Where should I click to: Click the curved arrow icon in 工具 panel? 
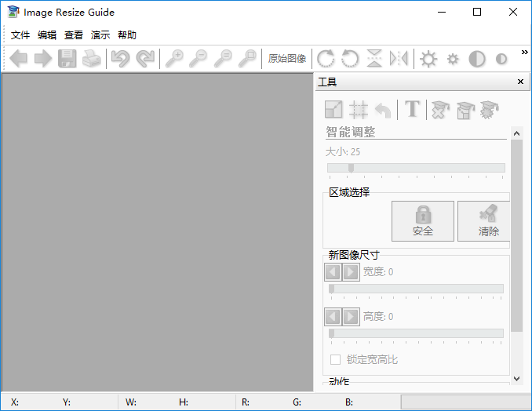coord(383,110)
